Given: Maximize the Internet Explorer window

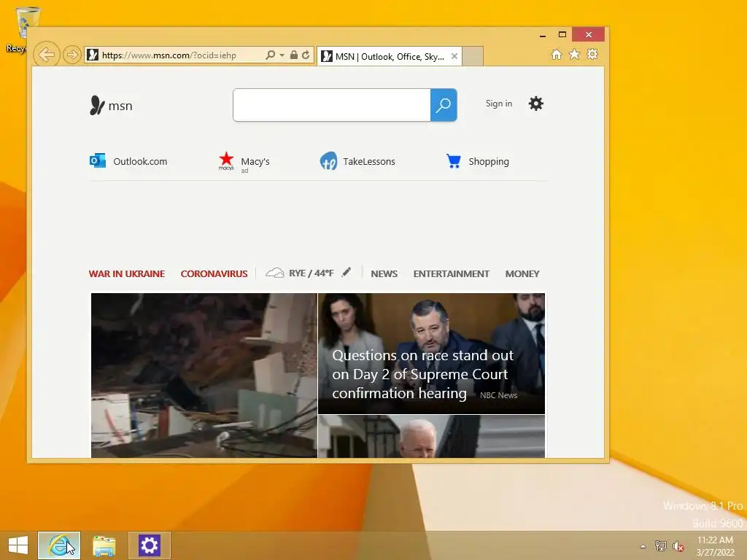Looking at the screenshot, I should [562, 34].
